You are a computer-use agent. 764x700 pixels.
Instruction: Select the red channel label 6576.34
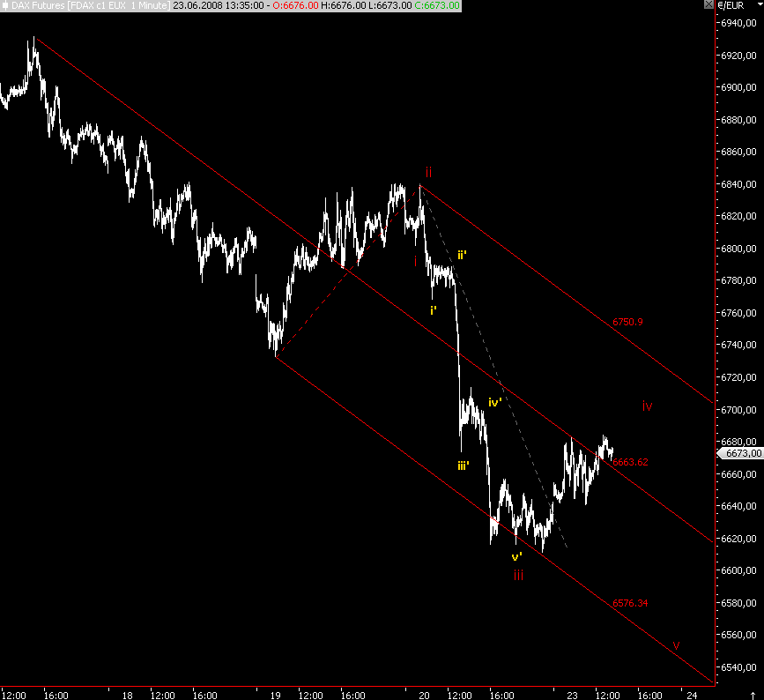630,603
